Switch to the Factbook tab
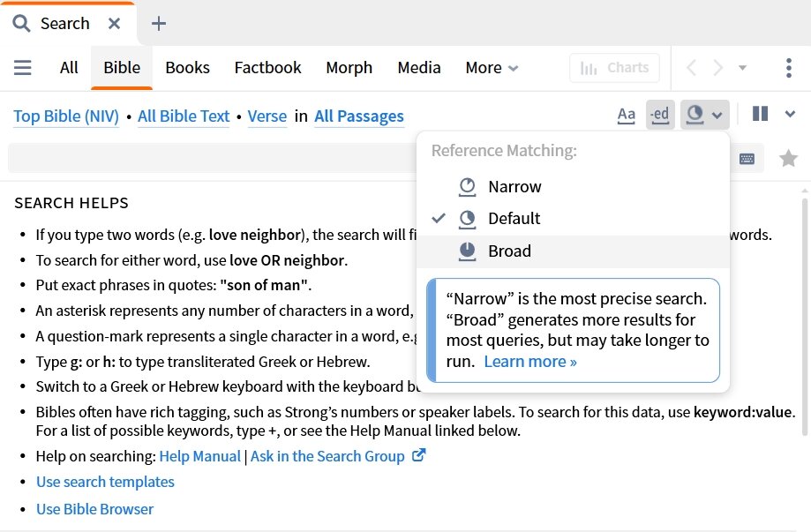Image resolution: width=811 pixels, height=532 pixels. point(267,68)
